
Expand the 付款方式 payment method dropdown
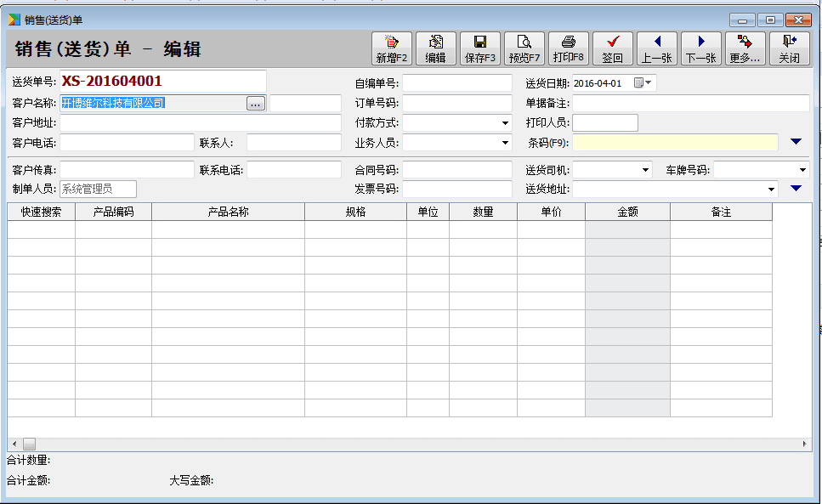(505, 123)
